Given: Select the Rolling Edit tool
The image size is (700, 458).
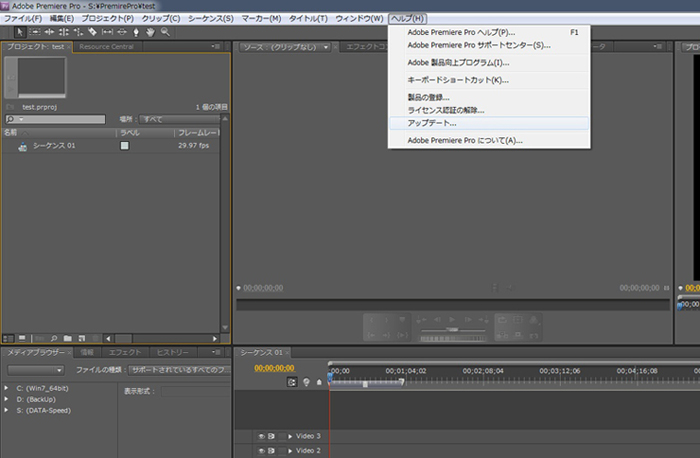Looking at the screenshot, I should pyautogui.click(x=64, y=32).
